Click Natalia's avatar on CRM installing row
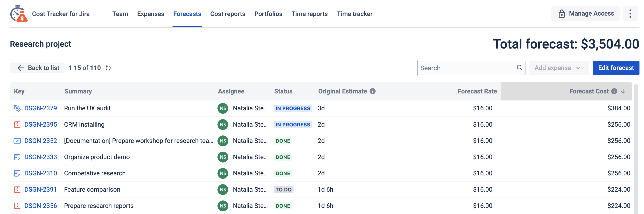The image size is (644, 214). [222, 125]
